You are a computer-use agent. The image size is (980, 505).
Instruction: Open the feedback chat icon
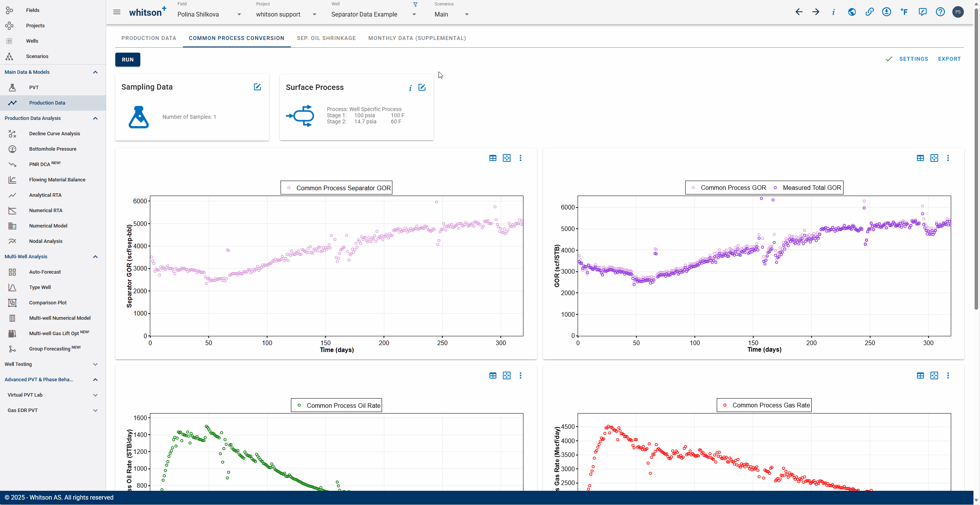922,12
